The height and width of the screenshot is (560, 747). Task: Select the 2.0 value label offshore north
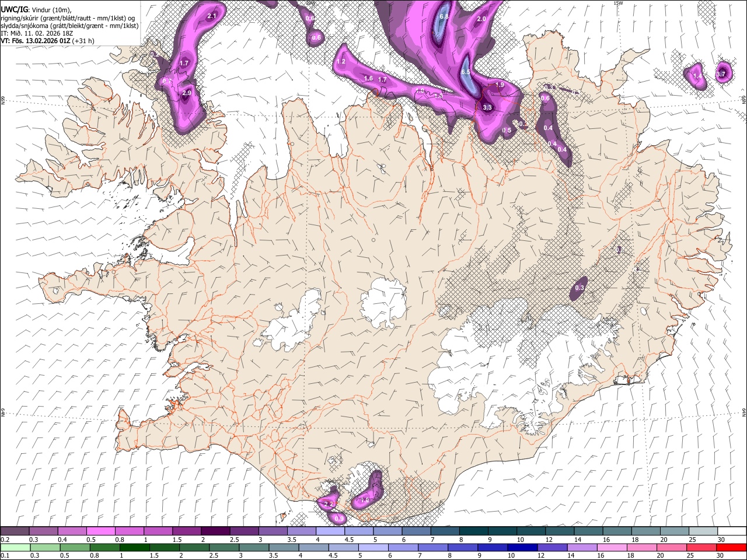(481, 19)
